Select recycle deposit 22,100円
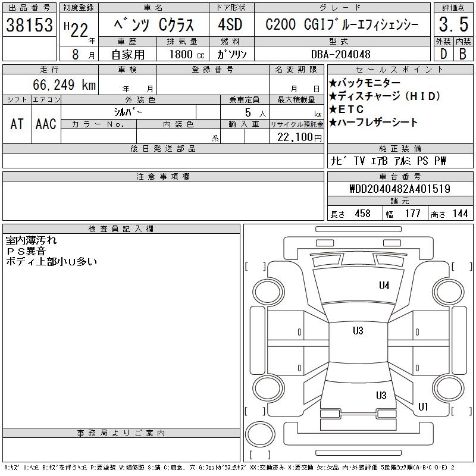This screenshot has height=476, width=476. click(x=299, y=137)
